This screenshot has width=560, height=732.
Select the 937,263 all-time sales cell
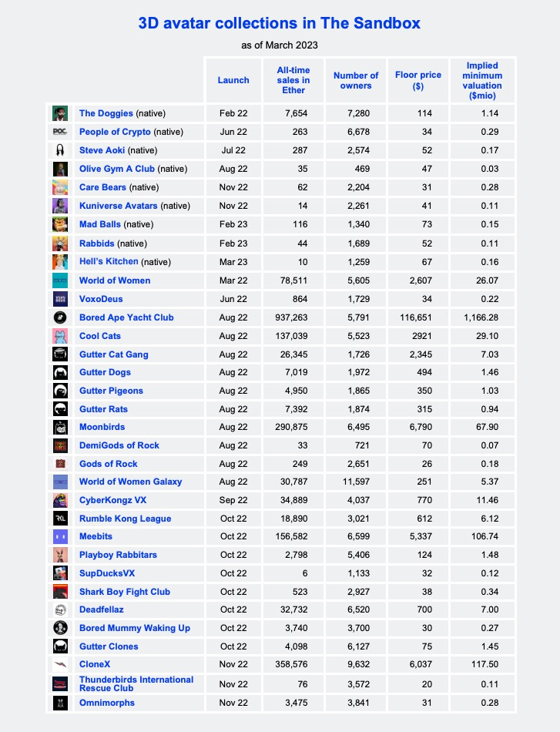tap(292, 317)
